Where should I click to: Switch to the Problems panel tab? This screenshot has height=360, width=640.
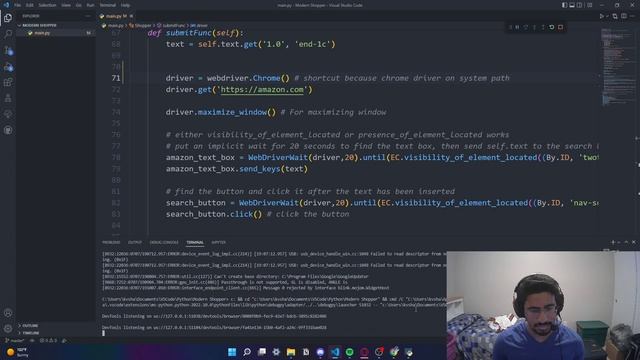[111, 242]
